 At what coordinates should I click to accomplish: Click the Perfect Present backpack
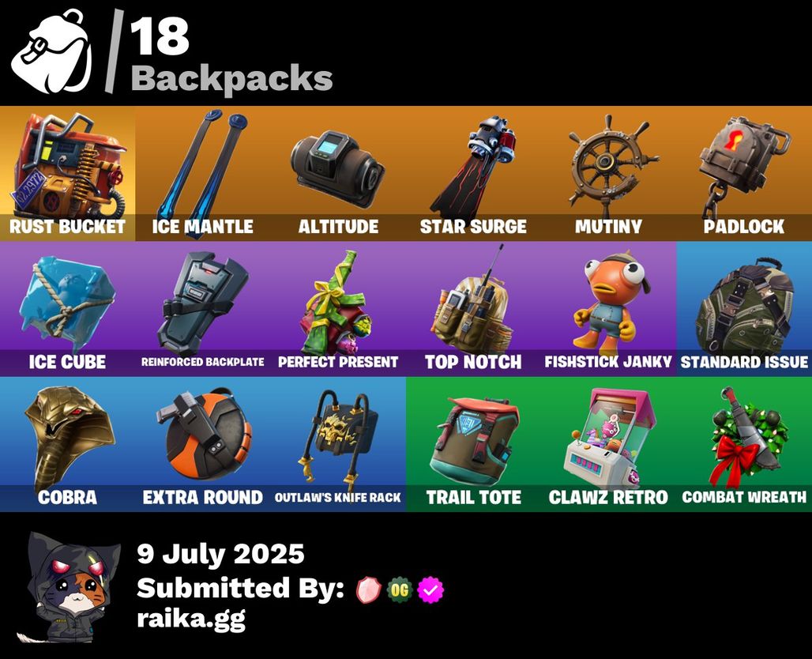coord(338,309)
